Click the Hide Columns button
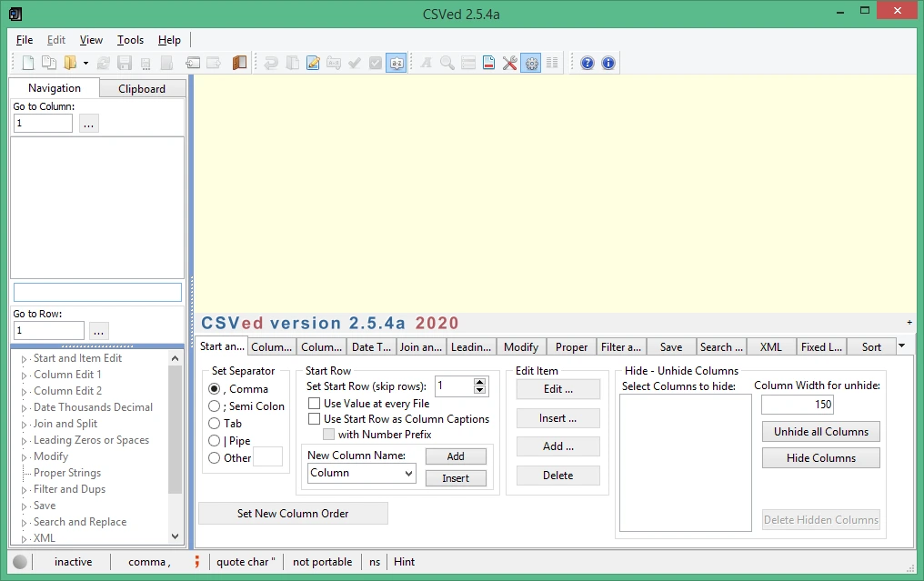 pyautogui.click(x=821, y=458)
